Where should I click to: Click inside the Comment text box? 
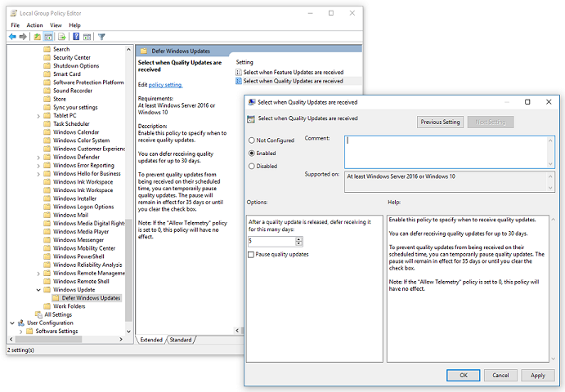point(448,150)
